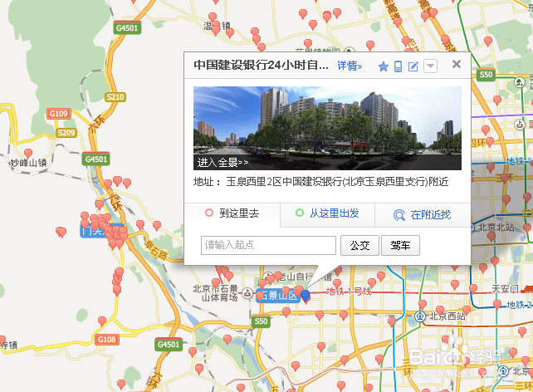Screen dimensions: 533x392
Task: Open the dropdown arrow in popup header
Action: coord(430,66)
